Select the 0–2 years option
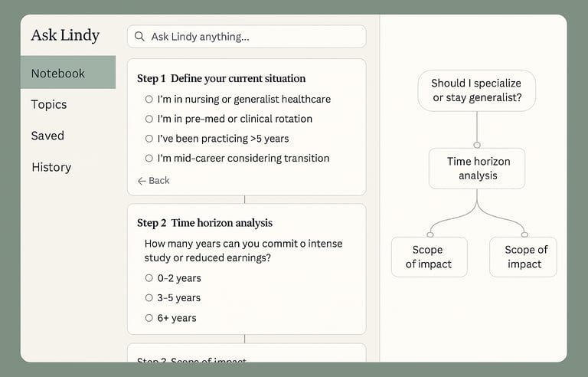Screen dimensions: 588x377 149,279
